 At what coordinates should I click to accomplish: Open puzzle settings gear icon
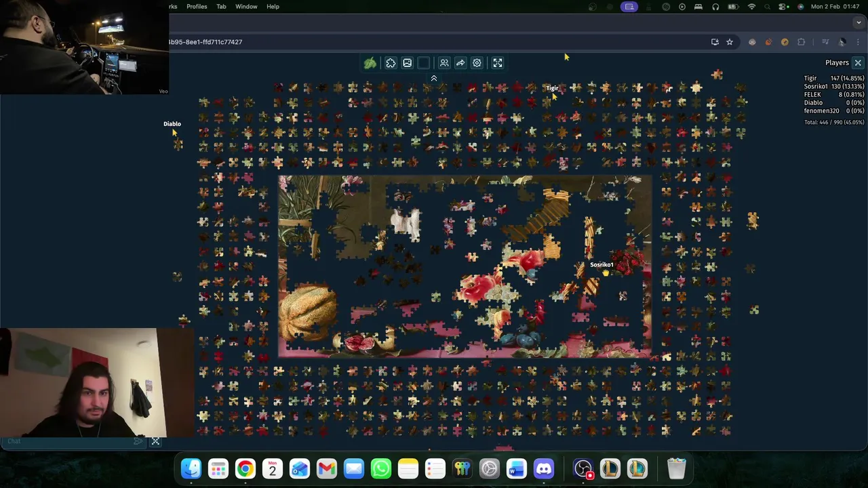click(477, 63)
